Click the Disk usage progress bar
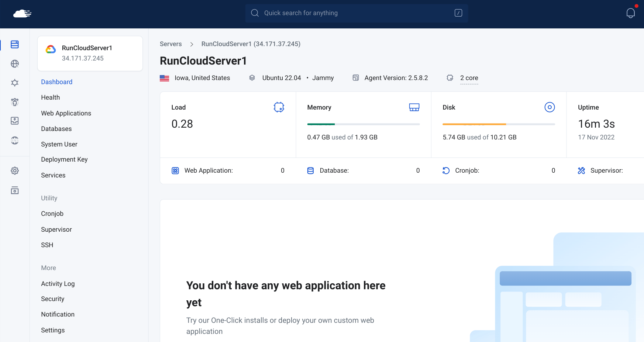Image resolution: width=644 pixels, height=342 pixels. 499,124
